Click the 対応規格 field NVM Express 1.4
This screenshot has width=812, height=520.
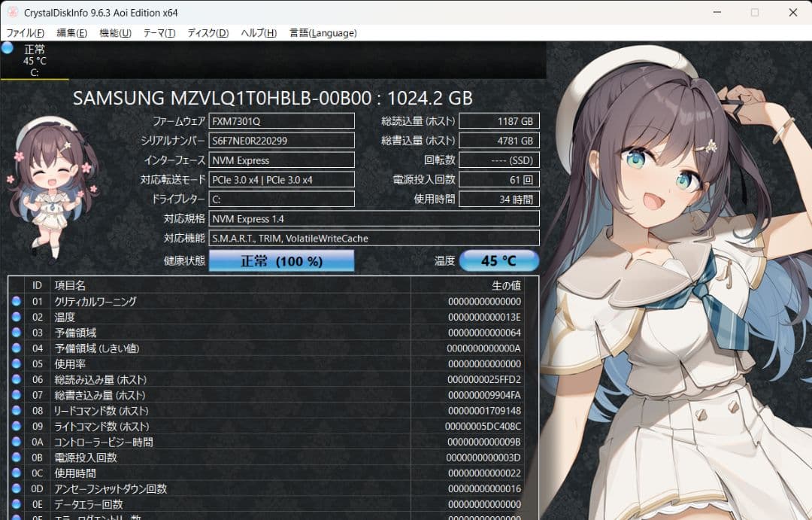374,219
